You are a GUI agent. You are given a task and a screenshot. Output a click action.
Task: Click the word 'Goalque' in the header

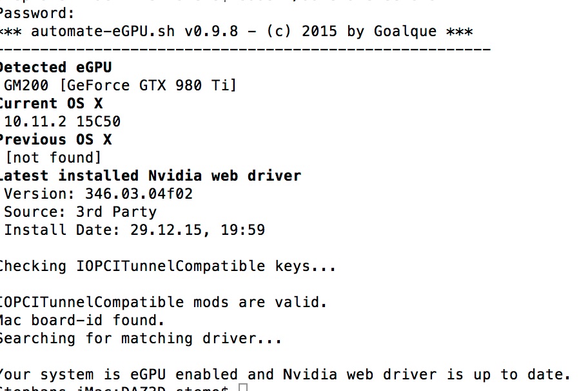pos(405,32)
